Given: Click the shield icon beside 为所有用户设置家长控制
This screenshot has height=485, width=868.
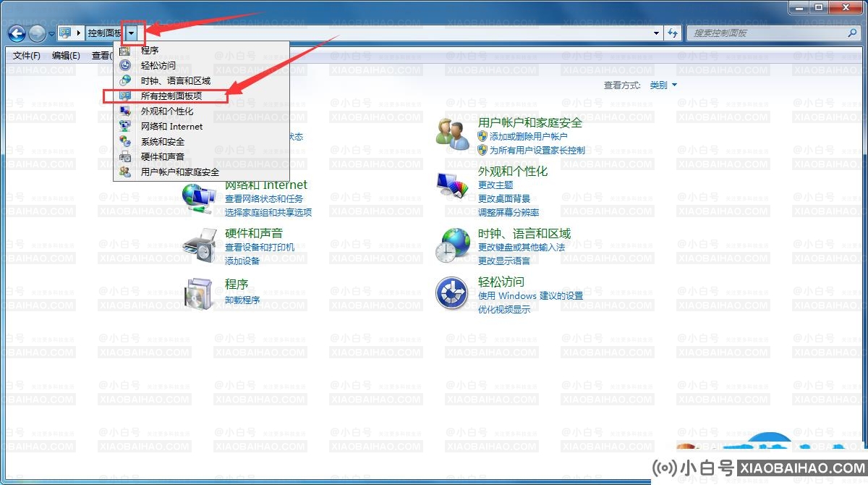Looking at the screenshot, I should click(482, 150).
